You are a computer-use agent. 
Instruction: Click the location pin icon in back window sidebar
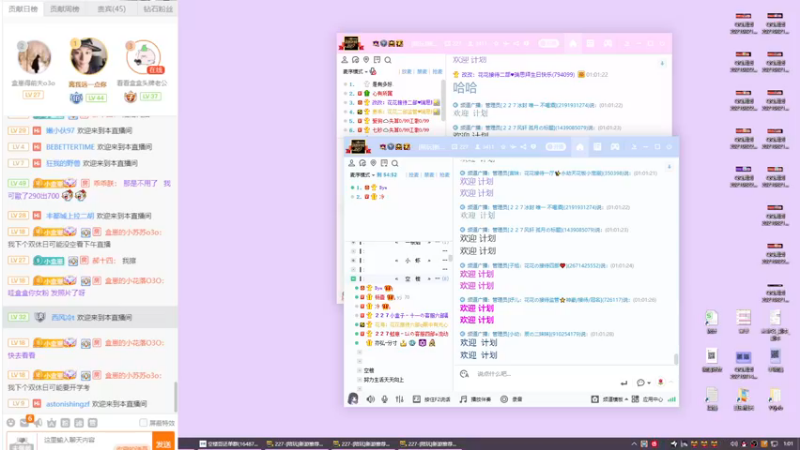[x=366, y=60]
